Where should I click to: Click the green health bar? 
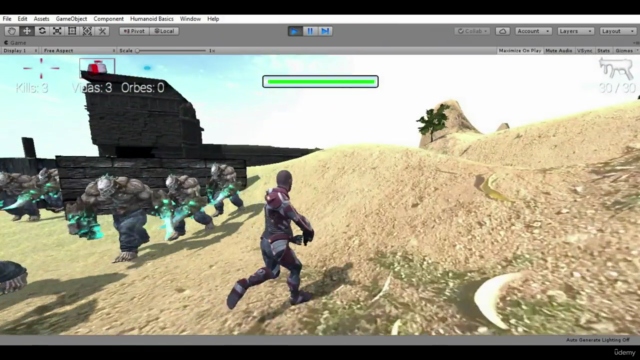point(320,82)
